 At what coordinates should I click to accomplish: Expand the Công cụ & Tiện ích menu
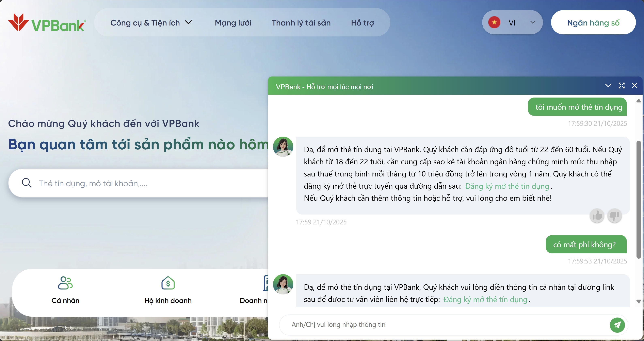coord(151,23)
